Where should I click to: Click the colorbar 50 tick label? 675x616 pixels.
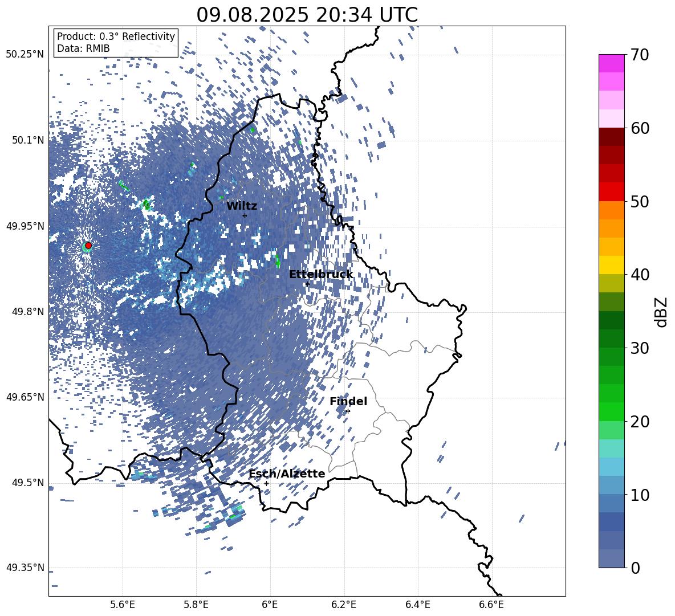click(640, 201)
